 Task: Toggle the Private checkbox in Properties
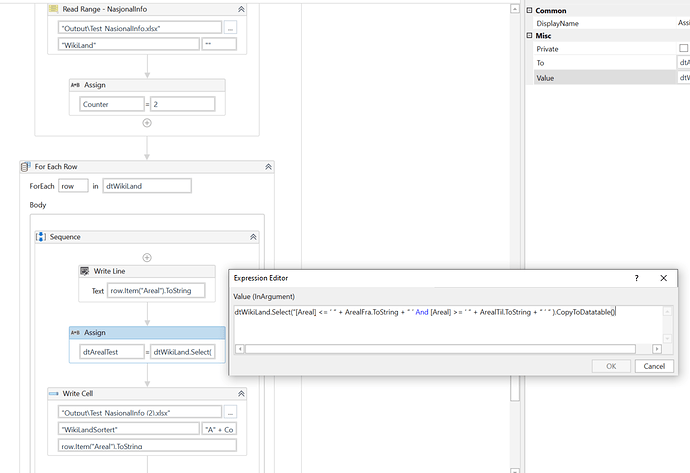(683, 48)
